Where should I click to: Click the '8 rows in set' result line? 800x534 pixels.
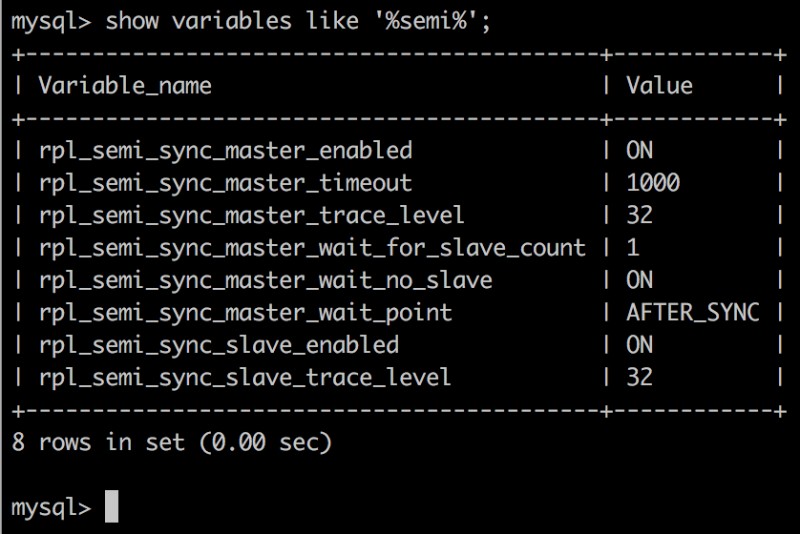click(171, 441)
